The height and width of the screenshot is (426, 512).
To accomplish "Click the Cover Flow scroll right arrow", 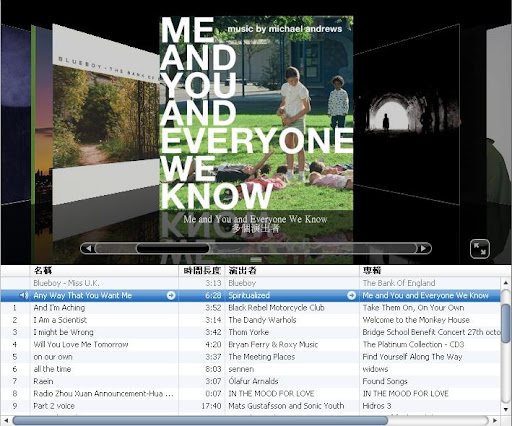I will point(424,248).
